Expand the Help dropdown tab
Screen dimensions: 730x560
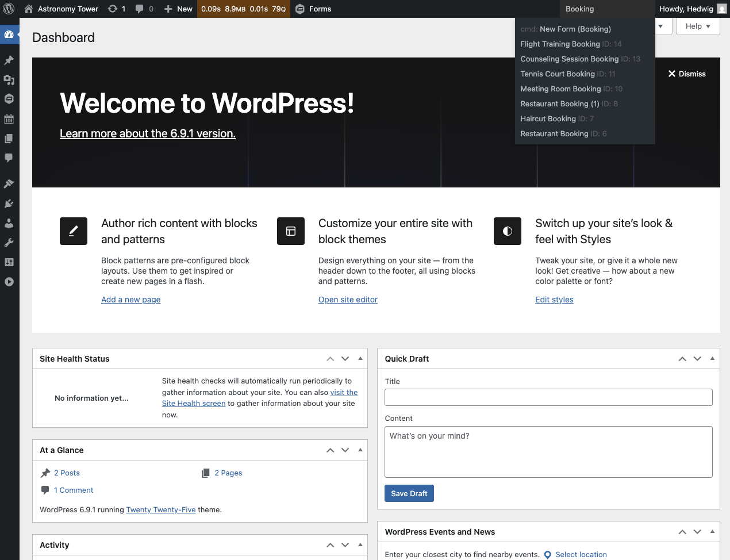(x=698, y=26)
